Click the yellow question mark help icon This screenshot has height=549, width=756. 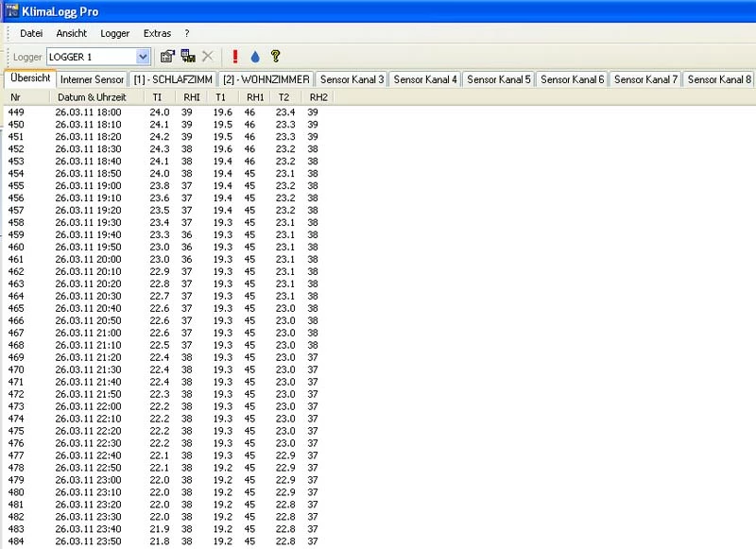coord(275,57)
